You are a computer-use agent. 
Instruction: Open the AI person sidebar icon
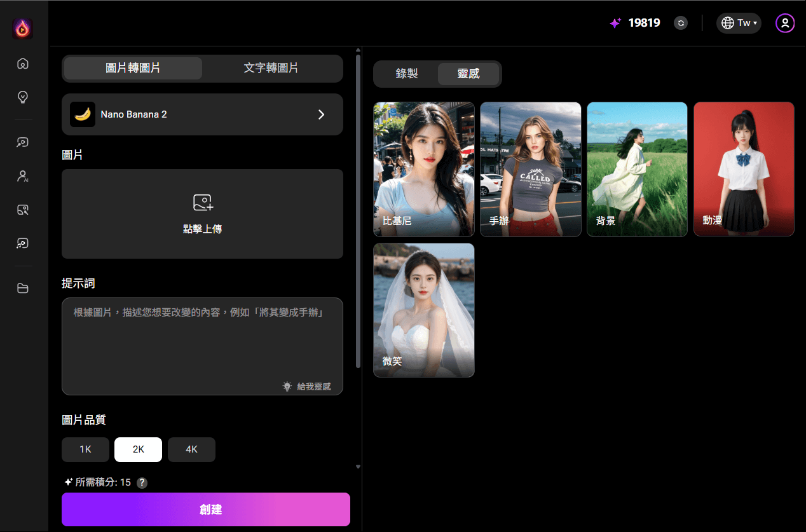click(x=23, y=176)
